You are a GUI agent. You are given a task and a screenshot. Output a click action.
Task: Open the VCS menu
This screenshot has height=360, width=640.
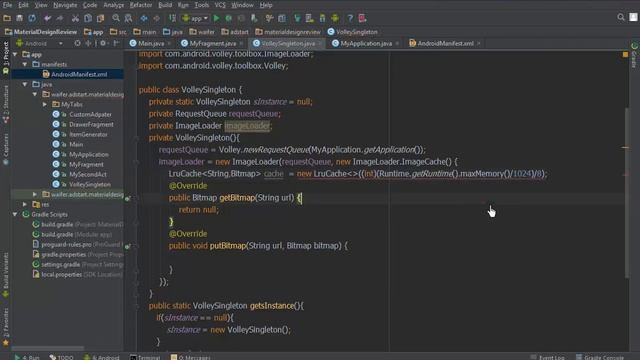click(220, 5)
